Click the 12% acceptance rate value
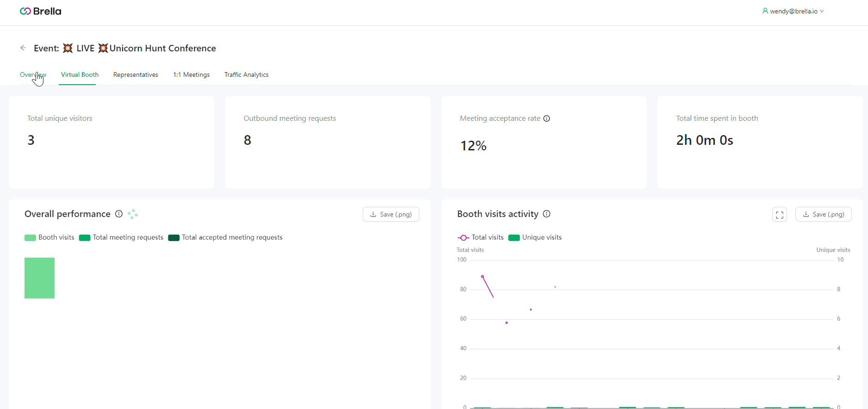 (x=473, y=146)
